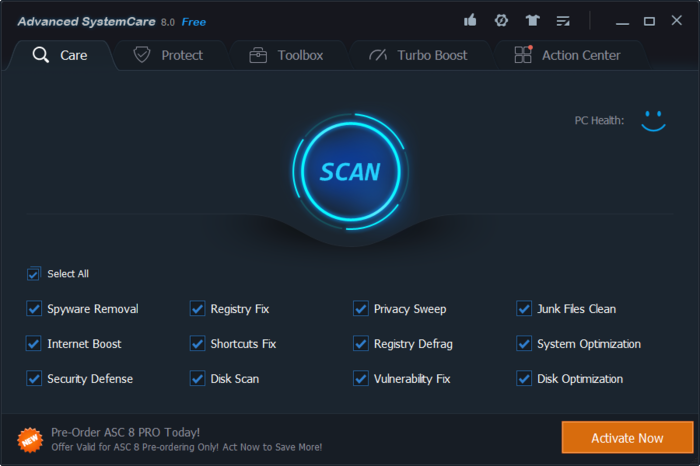
Task: Disable the Junk Files Clean checkbox
Action: point(524,309)
